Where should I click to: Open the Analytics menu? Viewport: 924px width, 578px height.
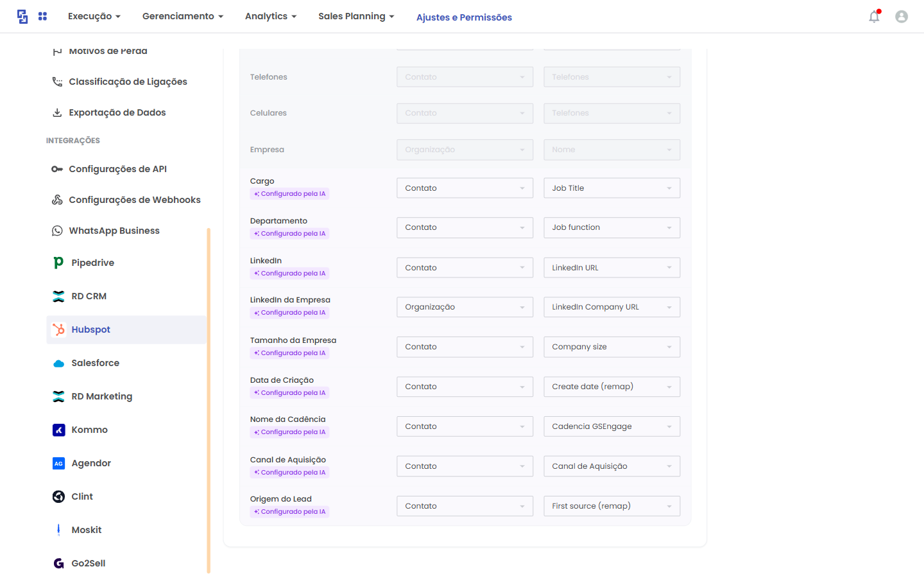click(x=271, y=16)
